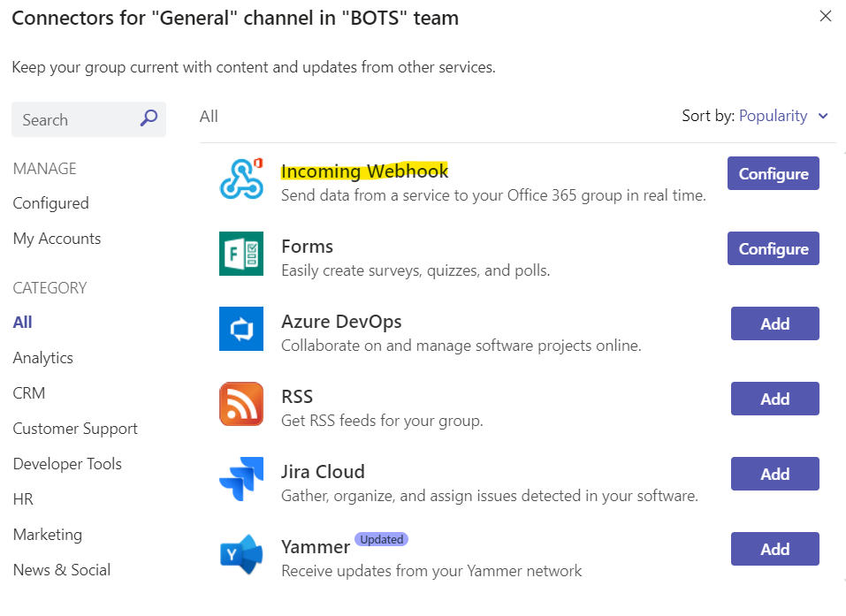
Task: Add the RSS connector
Action: pos(774,399)
